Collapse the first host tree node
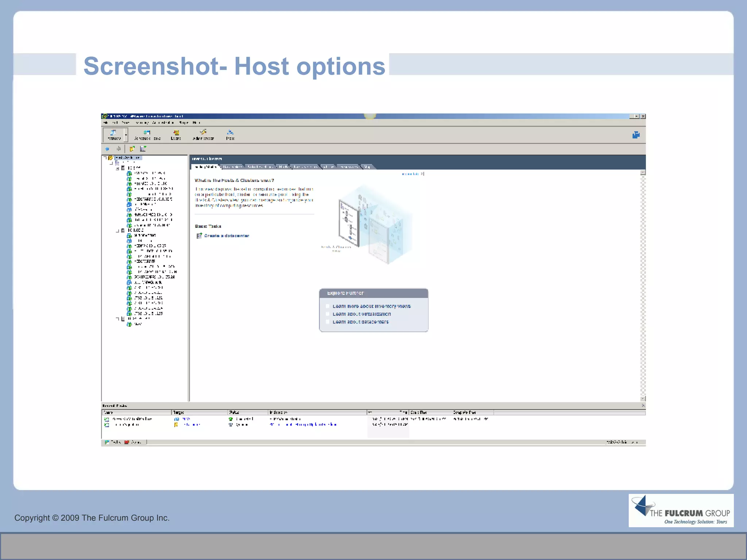747x560 pixels. 117,168
